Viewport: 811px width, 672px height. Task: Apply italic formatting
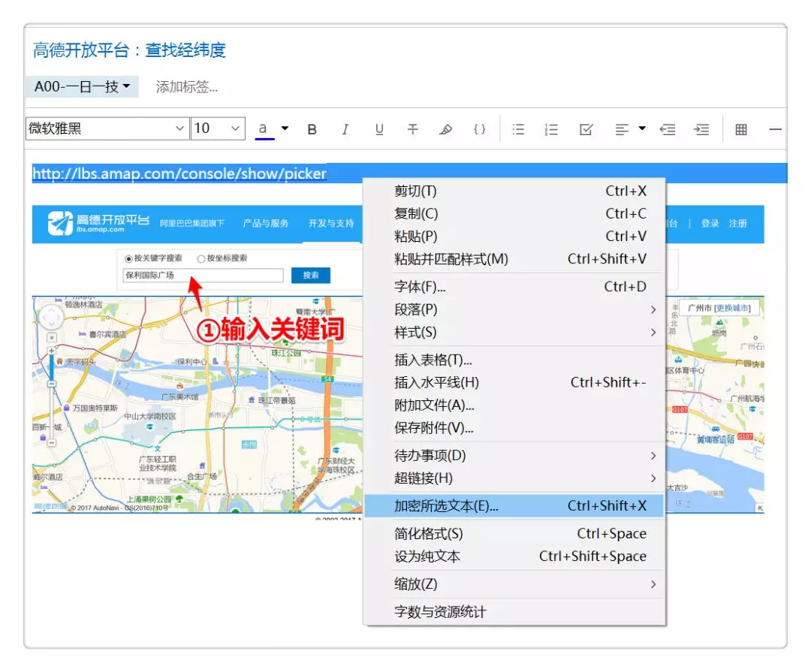tap(345, 129)
